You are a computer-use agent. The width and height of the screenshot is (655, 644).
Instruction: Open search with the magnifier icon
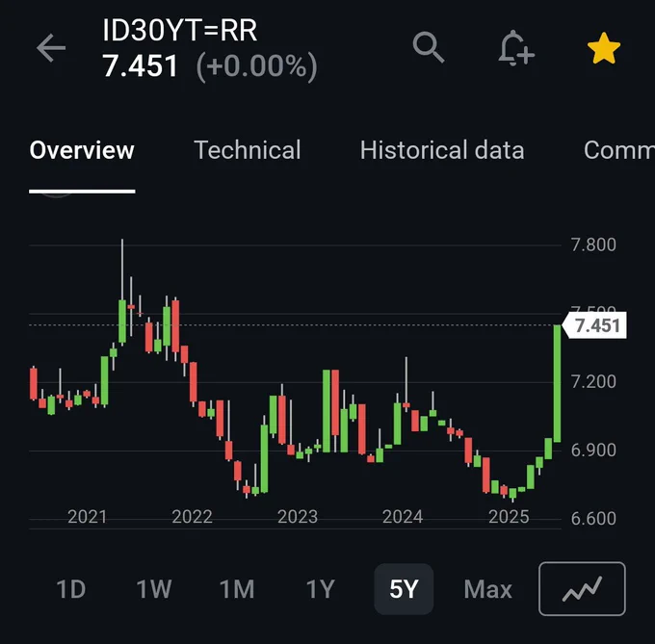(x=429, y=47)
